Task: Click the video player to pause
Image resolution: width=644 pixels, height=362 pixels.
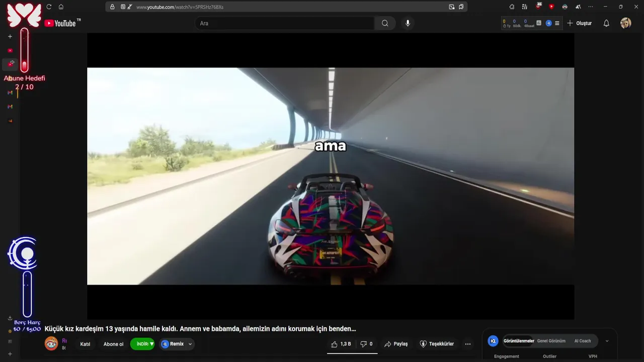Action: 331,176
